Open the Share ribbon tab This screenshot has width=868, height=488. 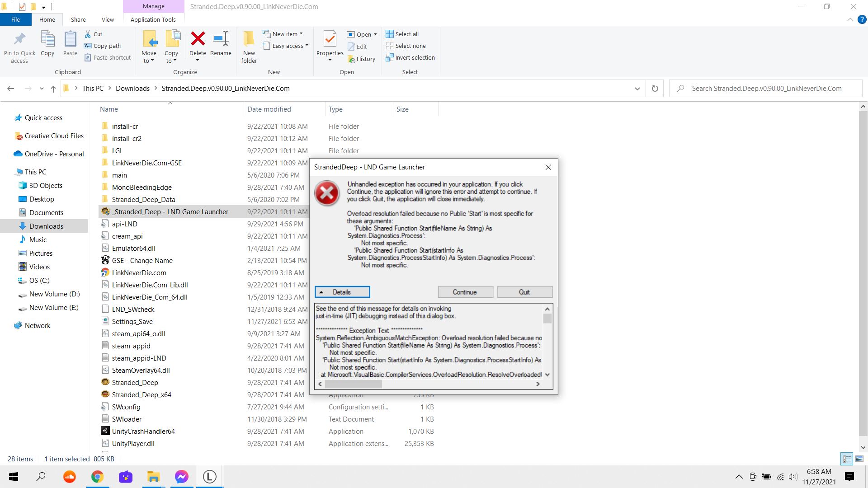(x=78, y=19)
